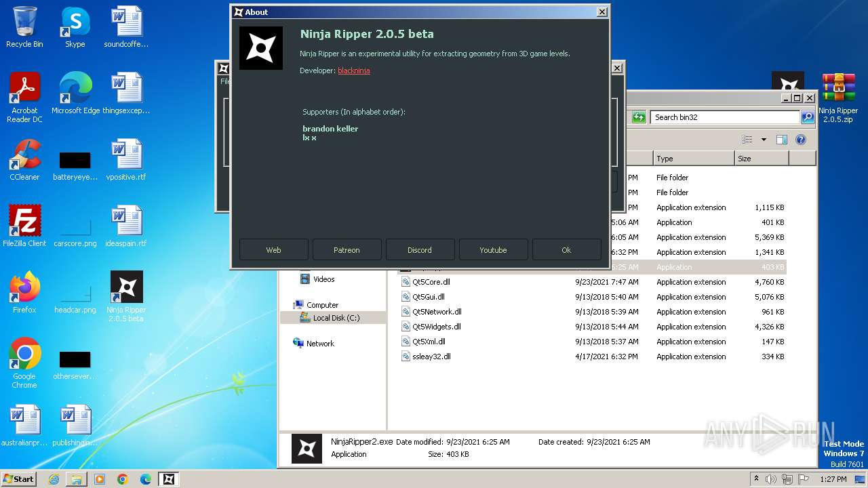Screen dimensions: 868x488
Task: Open Recycle Bin desktop icon
Action: (24, 27)
